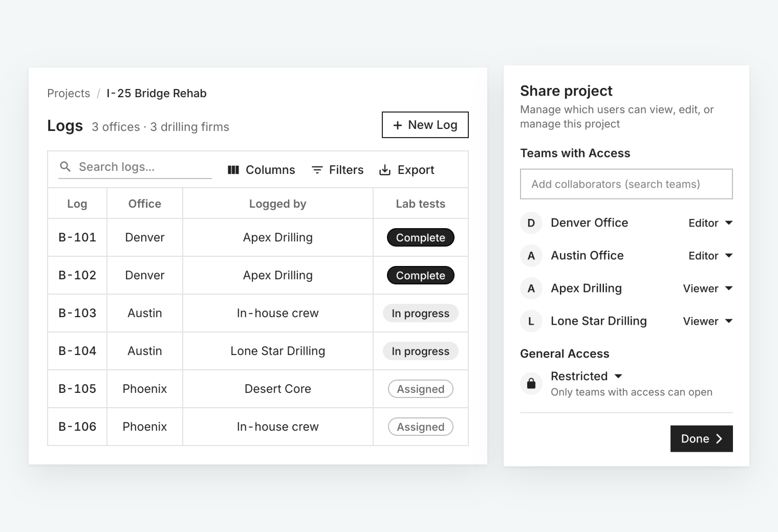
Task: Click the In progress badge for B-104
Action: coord(421,351)
